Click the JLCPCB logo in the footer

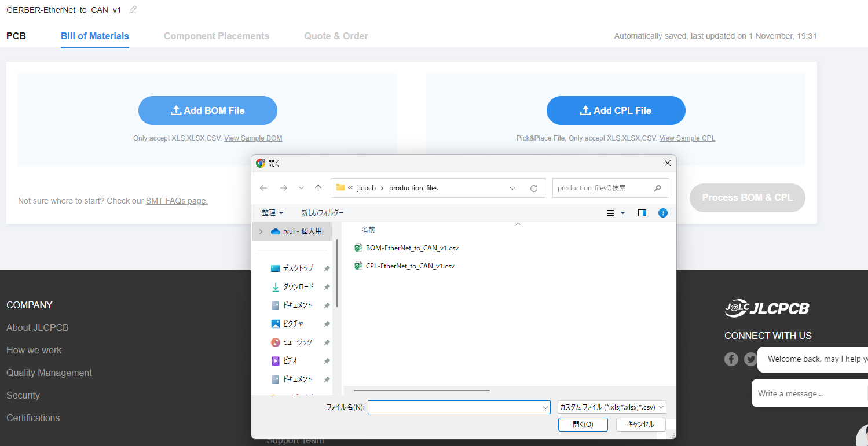coord(767,309)
